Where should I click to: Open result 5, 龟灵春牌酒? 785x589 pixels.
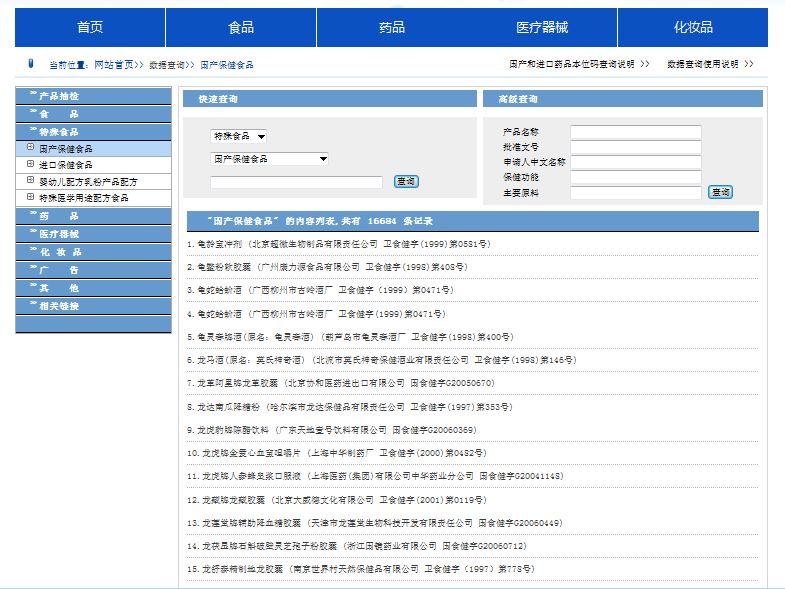coord(350,337)
